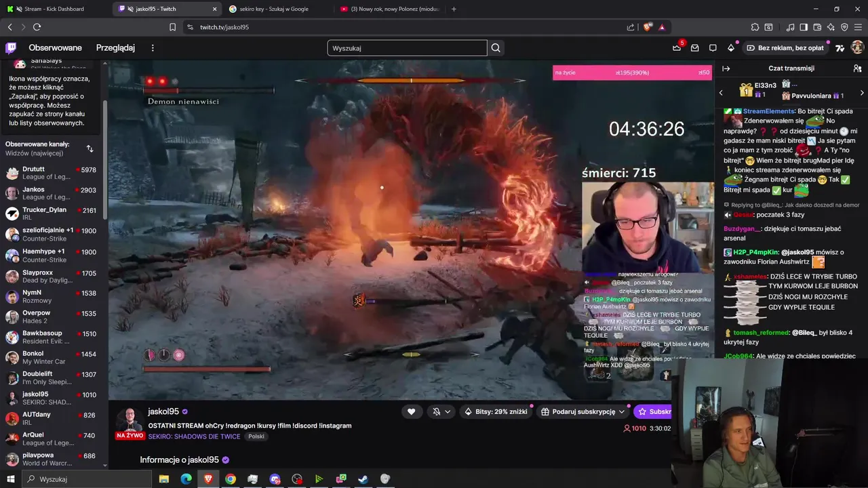Screen dimensions: 868x488
Task: Open the browser hamburger main menu
Action: (858, 27)
